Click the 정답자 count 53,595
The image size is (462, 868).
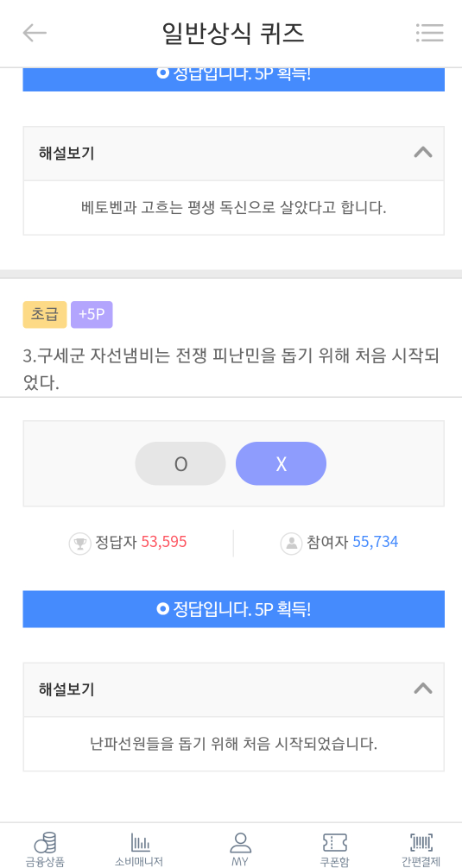click(x=164, y=542)
